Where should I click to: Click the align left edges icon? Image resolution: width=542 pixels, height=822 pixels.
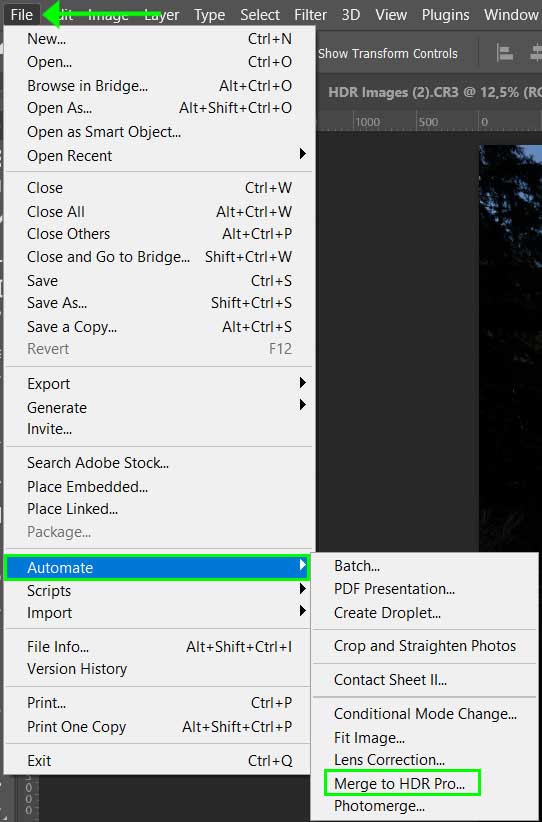[x=505, y=53]
